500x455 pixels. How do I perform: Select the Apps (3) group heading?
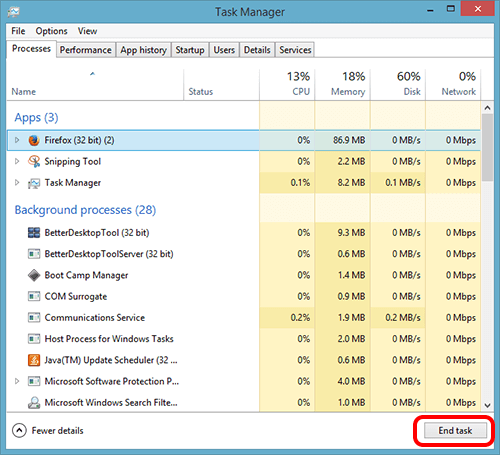[x=36, y=118]
